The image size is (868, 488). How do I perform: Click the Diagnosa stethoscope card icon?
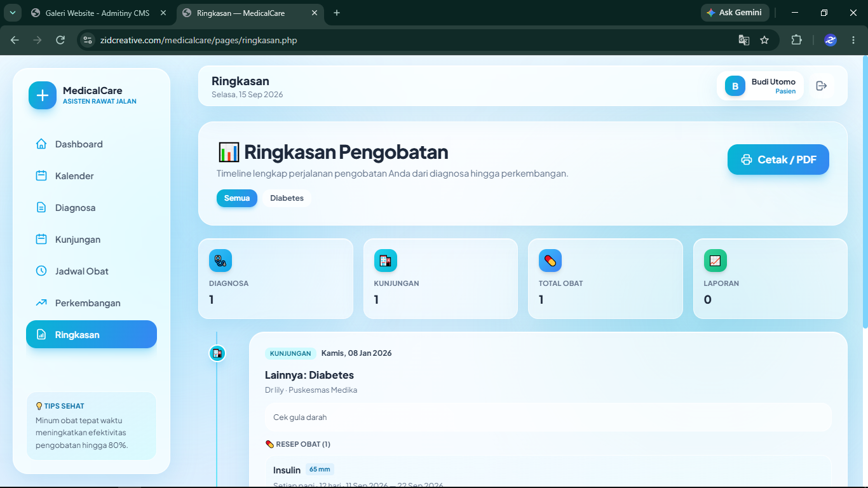[220, 261]
